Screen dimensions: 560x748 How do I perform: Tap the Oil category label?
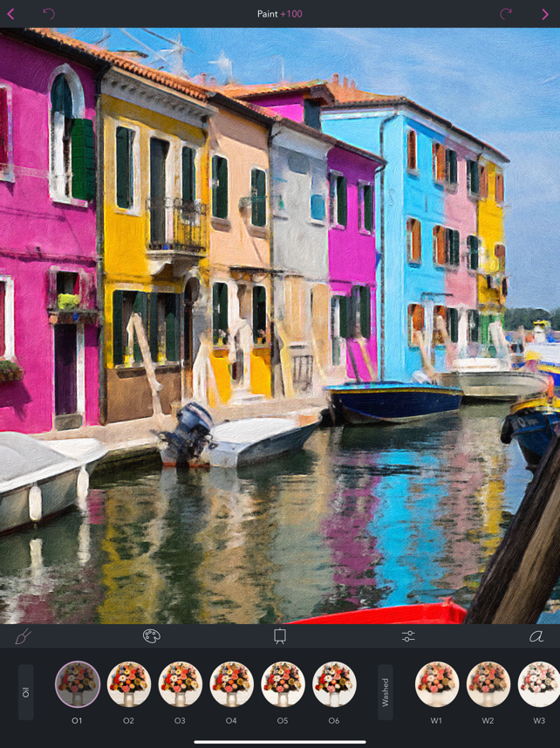26,692
